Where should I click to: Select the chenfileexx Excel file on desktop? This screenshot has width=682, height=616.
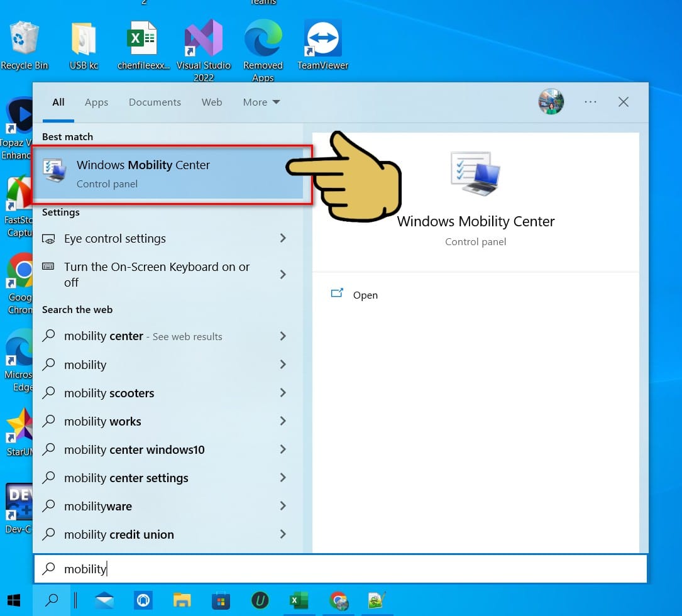pyautogui.click(x=143, y=45)
